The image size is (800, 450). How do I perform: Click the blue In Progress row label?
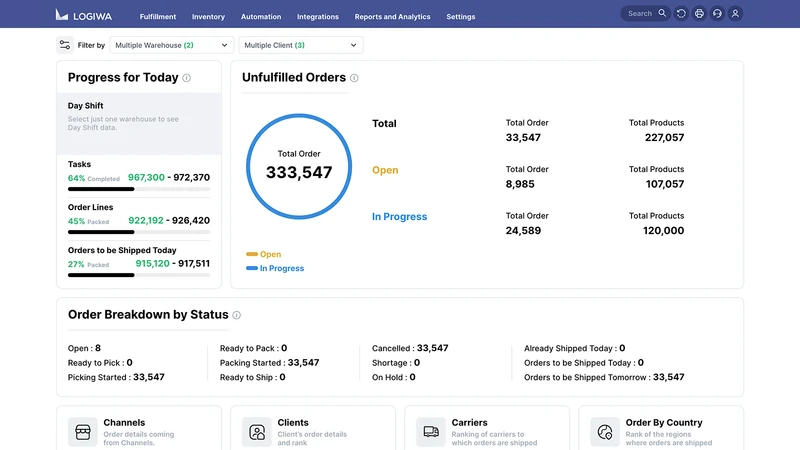[399, 217]
